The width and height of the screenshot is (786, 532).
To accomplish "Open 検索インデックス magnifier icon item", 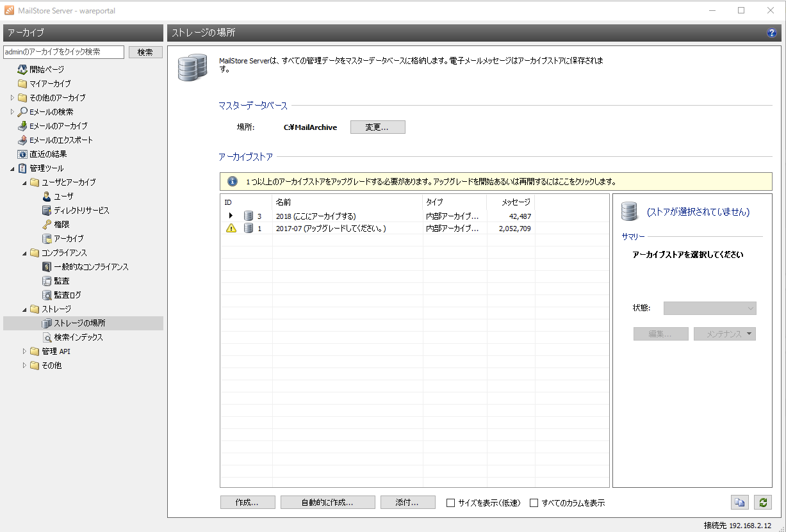I will 47,337.
